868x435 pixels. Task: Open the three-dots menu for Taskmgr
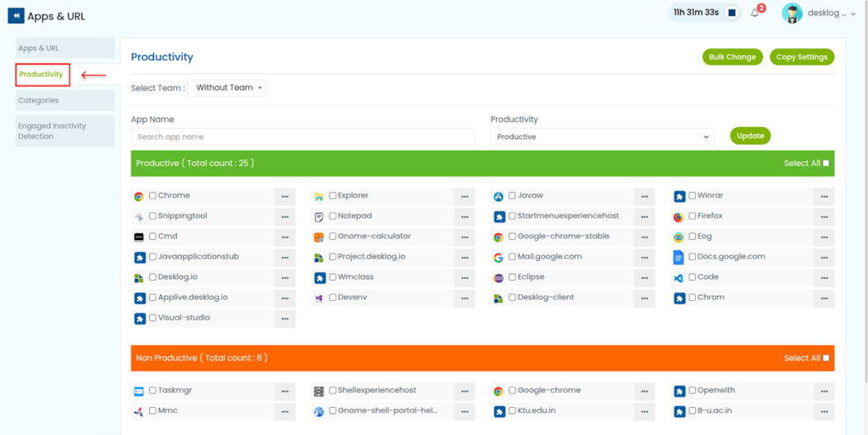(x=284, y=391)
